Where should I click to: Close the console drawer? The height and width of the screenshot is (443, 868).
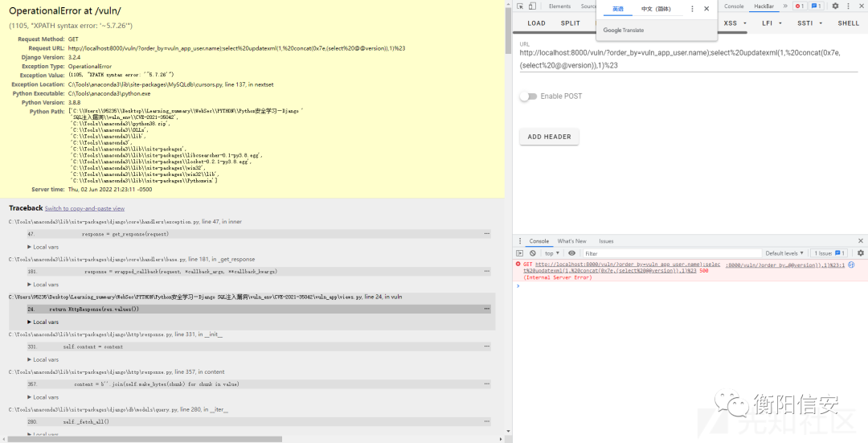pos(861,241)
